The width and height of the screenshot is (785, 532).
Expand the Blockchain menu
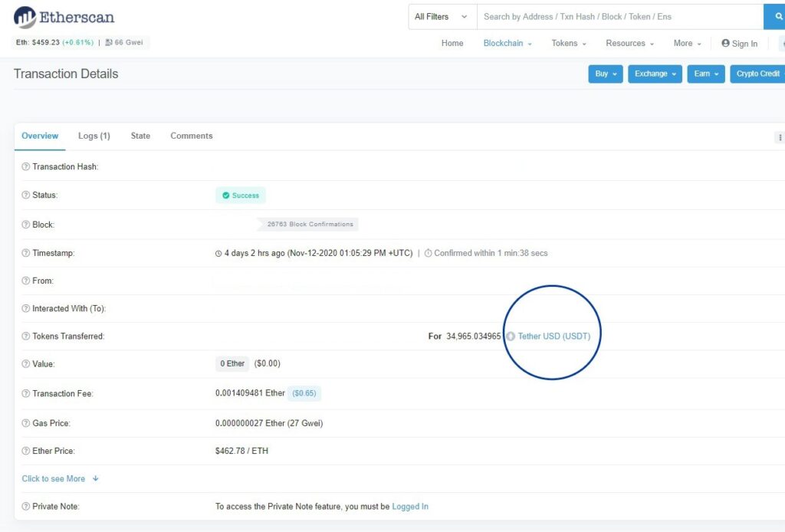pyautogui.click(x=507, y=44)
